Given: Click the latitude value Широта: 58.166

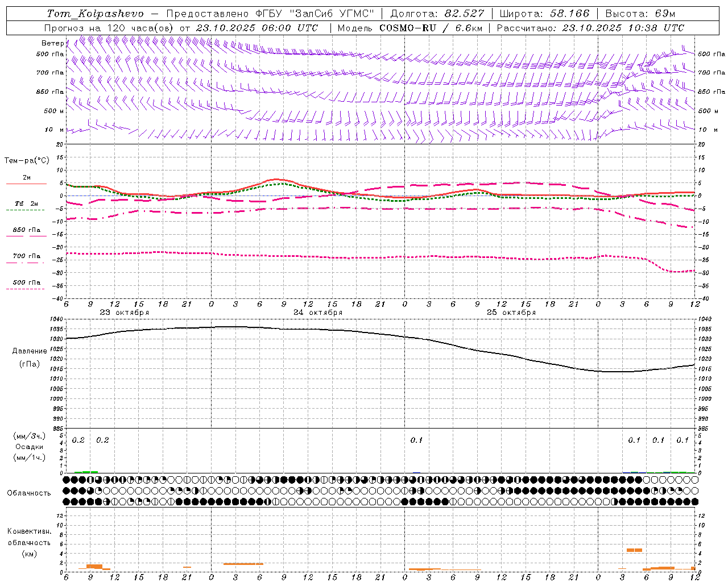Looking at the screenshot, I should 545,14.
